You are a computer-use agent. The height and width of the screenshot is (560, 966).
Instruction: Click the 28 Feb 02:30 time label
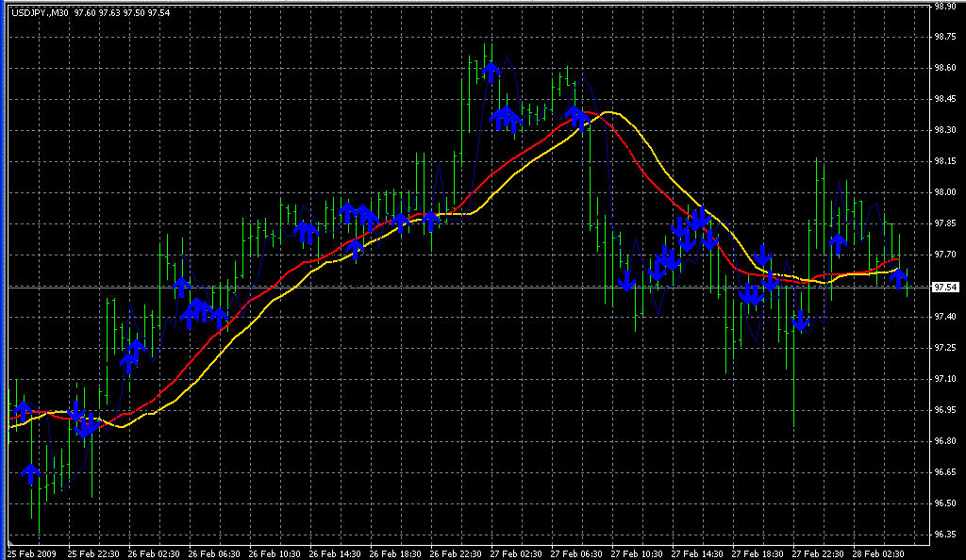tap(881, 552)
